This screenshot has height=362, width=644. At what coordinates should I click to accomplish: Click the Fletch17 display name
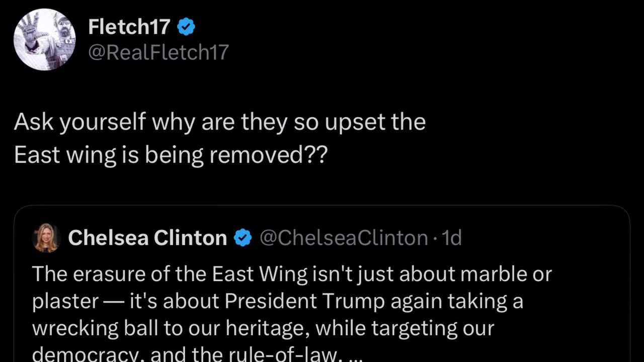(129, 27)
